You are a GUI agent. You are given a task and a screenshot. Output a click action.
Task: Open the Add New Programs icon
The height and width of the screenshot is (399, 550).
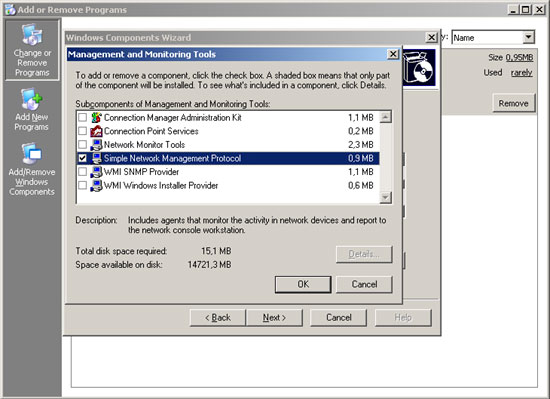32,99
